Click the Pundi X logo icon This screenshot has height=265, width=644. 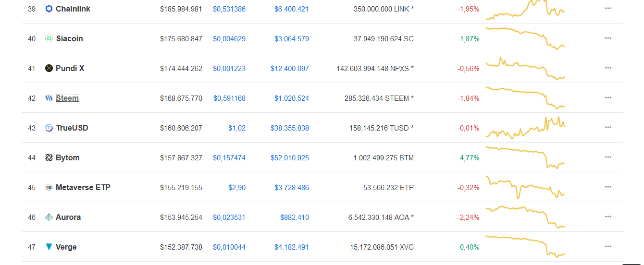coord(49,68)
